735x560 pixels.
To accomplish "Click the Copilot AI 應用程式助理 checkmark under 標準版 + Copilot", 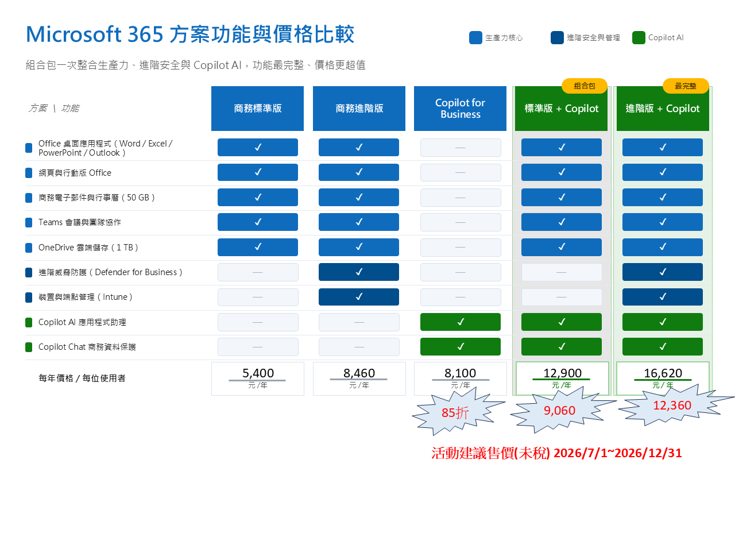I will pyautogui.click(x=562, y=322).
